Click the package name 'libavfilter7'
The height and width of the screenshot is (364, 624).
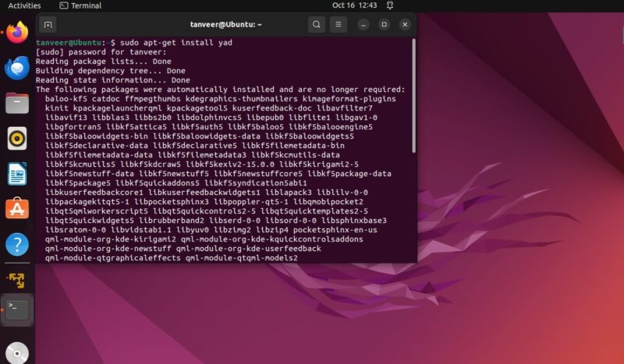345,108
